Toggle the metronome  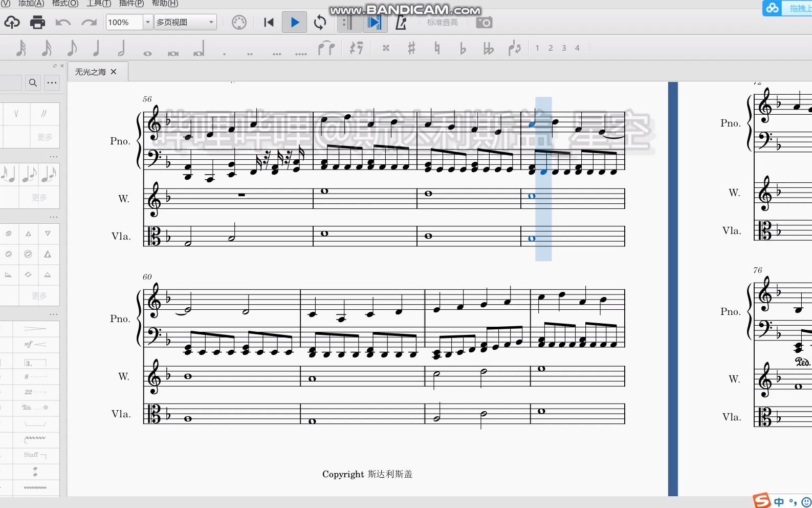pyautogui.click(x=401, y=23)
